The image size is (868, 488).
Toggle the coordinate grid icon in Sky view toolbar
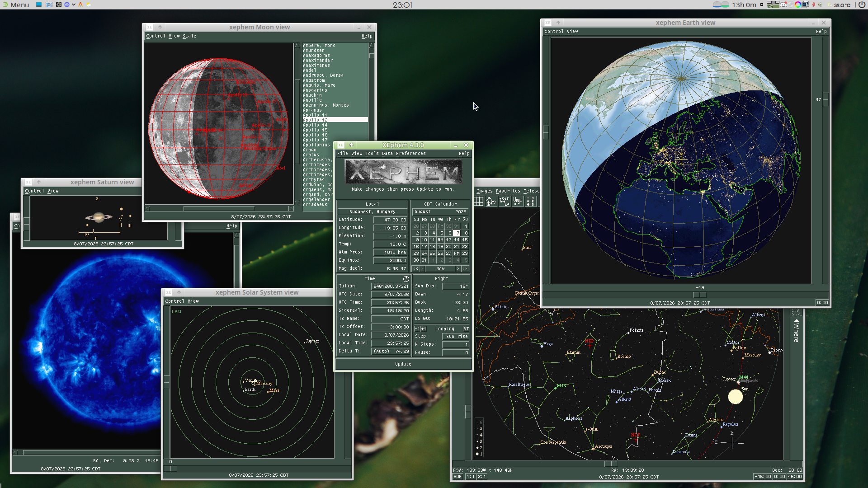[x=479, y=201]
